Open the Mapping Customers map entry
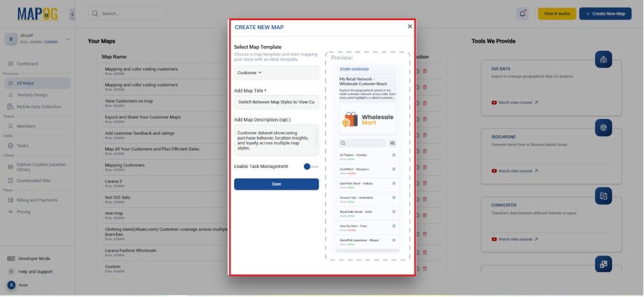 pyautogui.click(x=125, y=165)
